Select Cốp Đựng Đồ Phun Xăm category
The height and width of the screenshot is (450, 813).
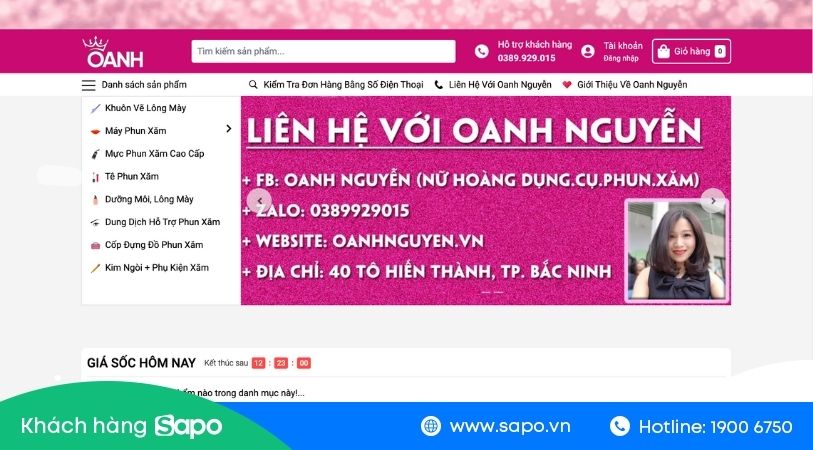coord(154,245)
